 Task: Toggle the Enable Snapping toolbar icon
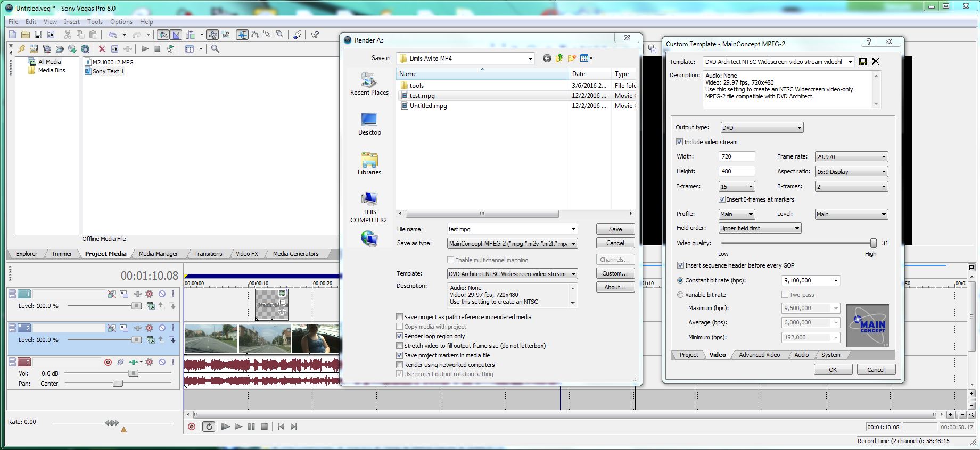click(x=163, y=35)
